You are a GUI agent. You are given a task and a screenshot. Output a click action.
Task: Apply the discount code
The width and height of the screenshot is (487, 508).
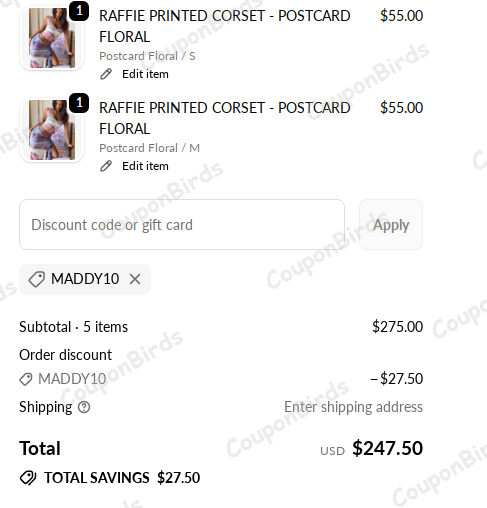(x=391, y=224)
